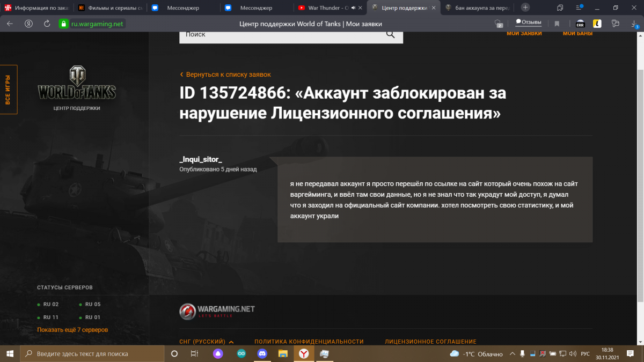This screenshot has width=644, height=362.
Task: Open the ERR extension icon
Action: [580, 24]
